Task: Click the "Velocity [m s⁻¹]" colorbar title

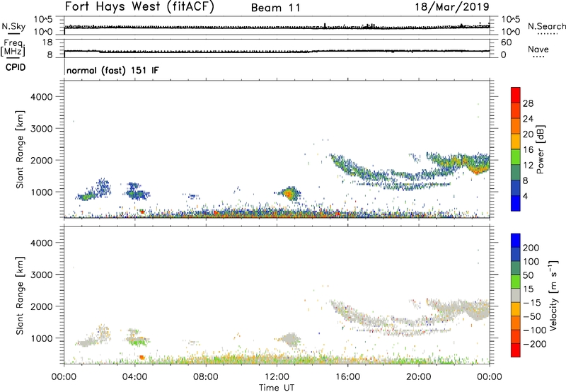Action: [x=553, y=295]
